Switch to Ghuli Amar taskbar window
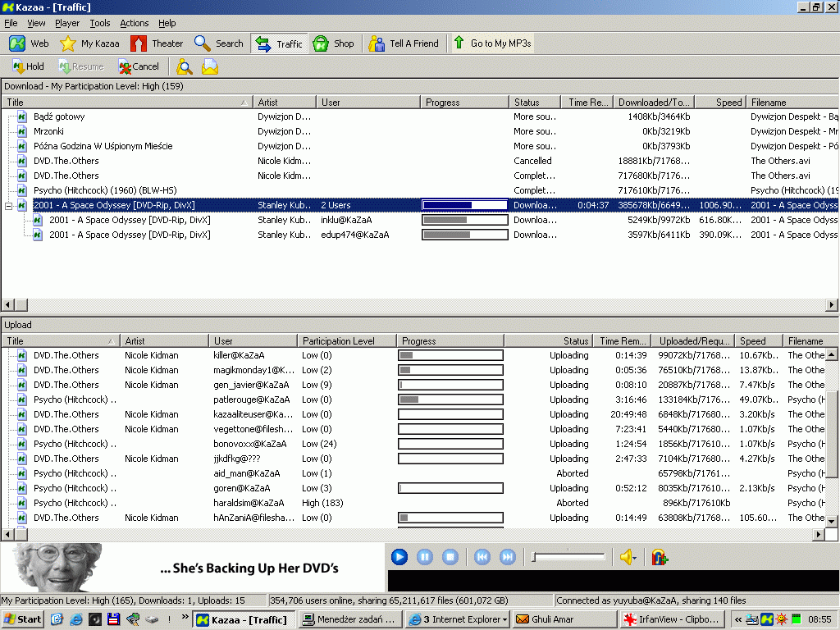The height and width of the screenshot is (630, 840). click(564, 619)
